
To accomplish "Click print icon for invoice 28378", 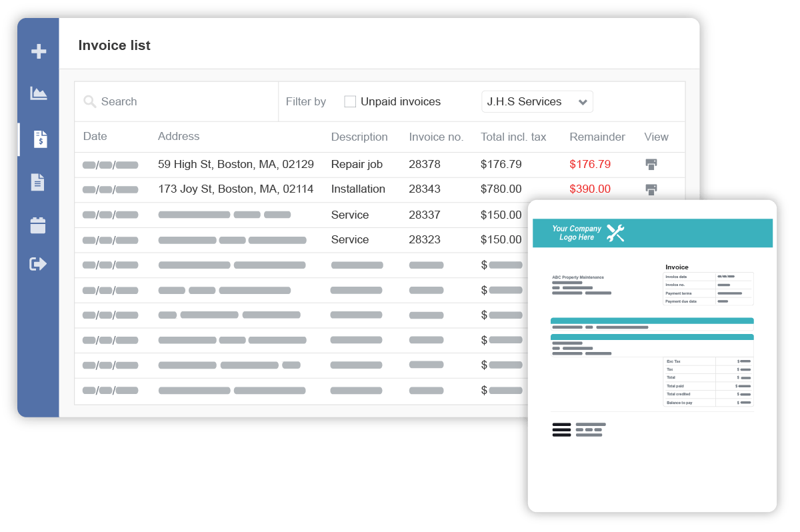I will (x=651, y=164).
